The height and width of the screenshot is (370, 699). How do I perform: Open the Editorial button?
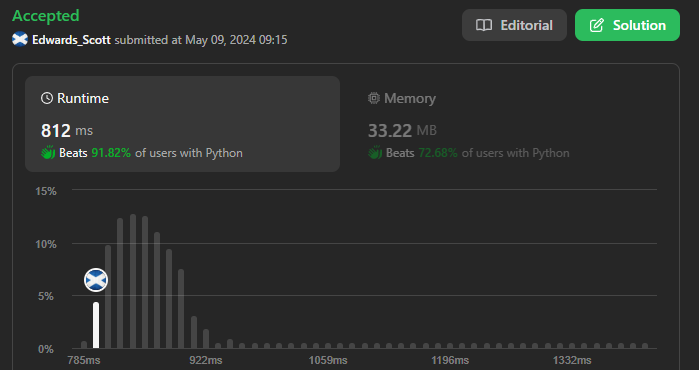[x=514, y=25]
